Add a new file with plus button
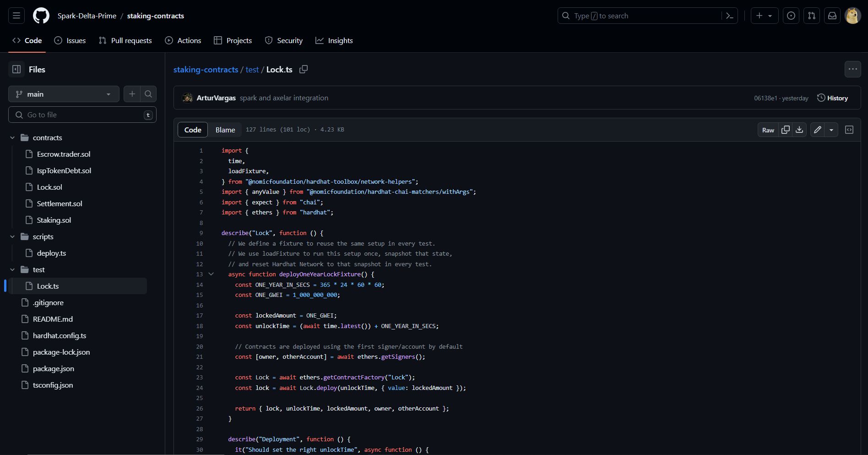The height and width of the screenshot is (455, 868). coord(132,94)
